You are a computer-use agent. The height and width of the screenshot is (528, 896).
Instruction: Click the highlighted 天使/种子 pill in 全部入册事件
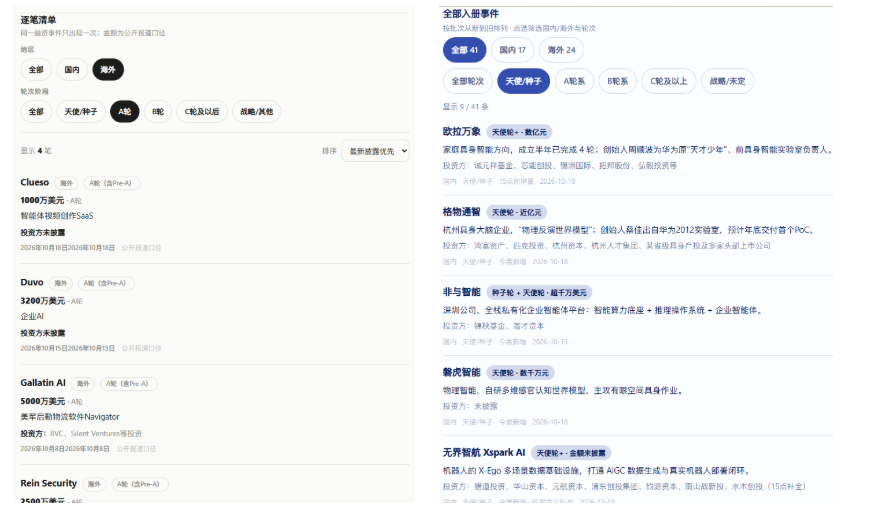[x=523, y=81]
